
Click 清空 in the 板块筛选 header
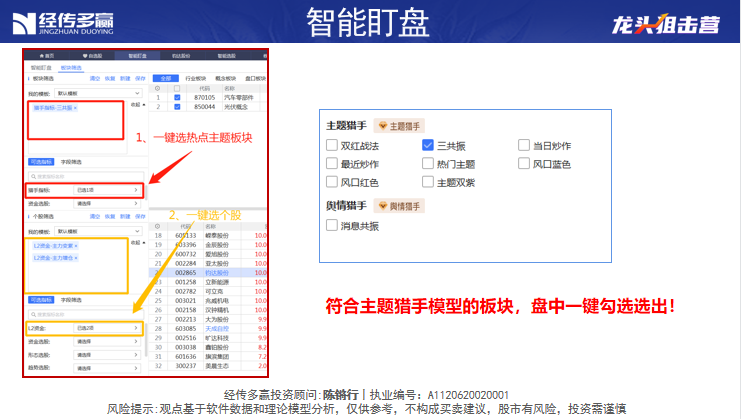tap(95, 78)
